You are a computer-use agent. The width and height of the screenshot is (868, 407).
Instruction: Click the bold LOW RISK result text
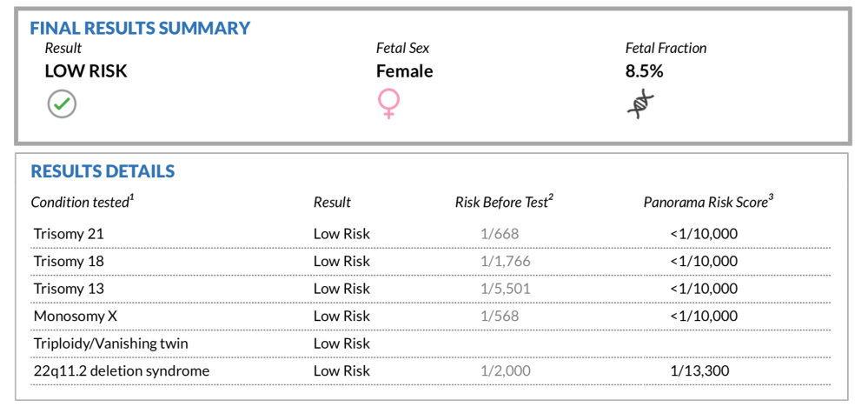pos(86,71)
